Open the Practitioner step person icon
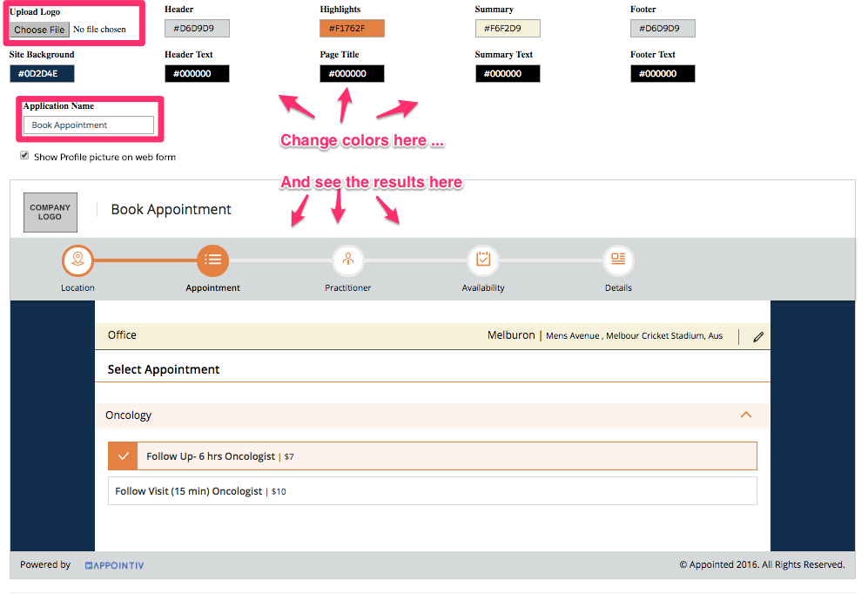This screenshot has width=868, height=594. [347, 260]
